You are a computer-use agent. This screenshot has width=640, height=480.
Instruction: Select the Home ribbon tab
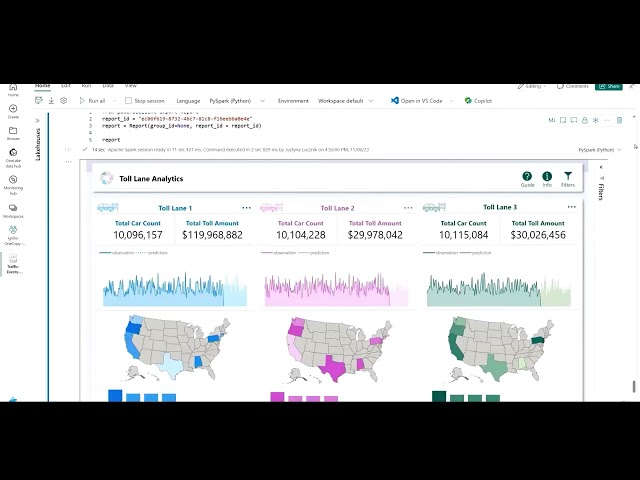(42, 86)
